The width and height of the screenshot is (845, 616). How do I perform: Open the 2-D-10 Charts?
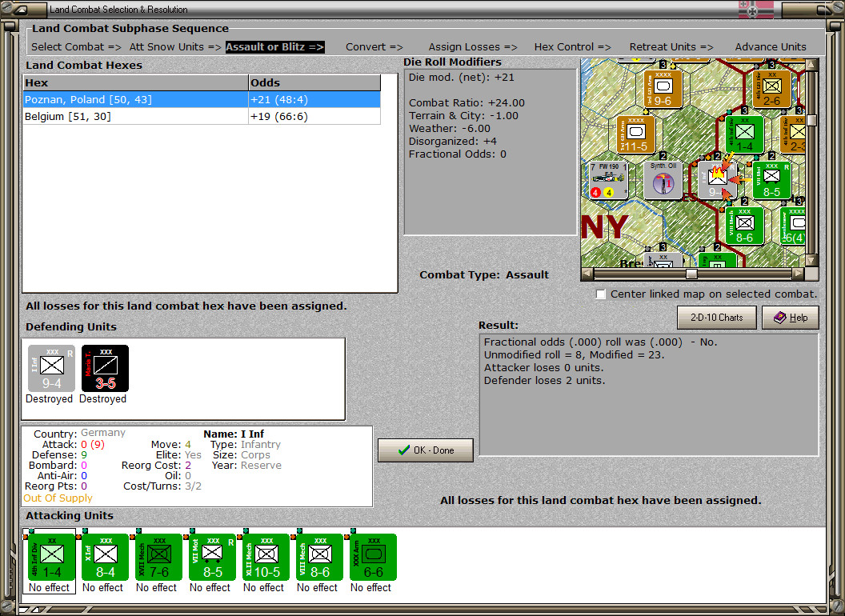point(717,318)
